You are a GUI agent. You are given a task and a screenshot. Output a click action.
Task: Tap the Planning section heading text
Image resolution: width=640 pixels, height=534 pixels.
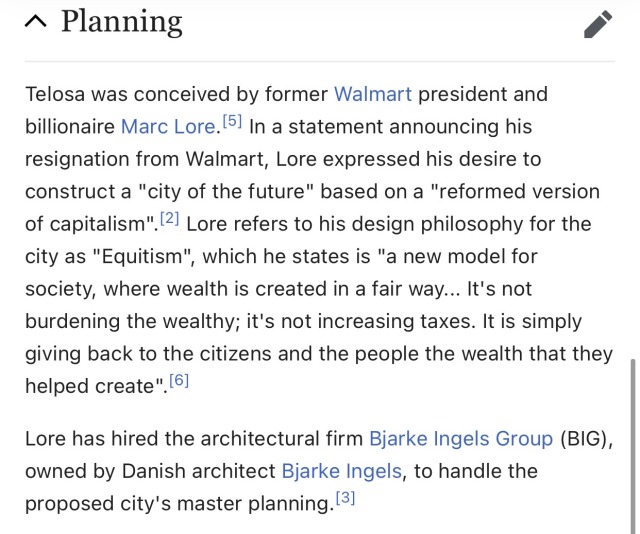121,22
